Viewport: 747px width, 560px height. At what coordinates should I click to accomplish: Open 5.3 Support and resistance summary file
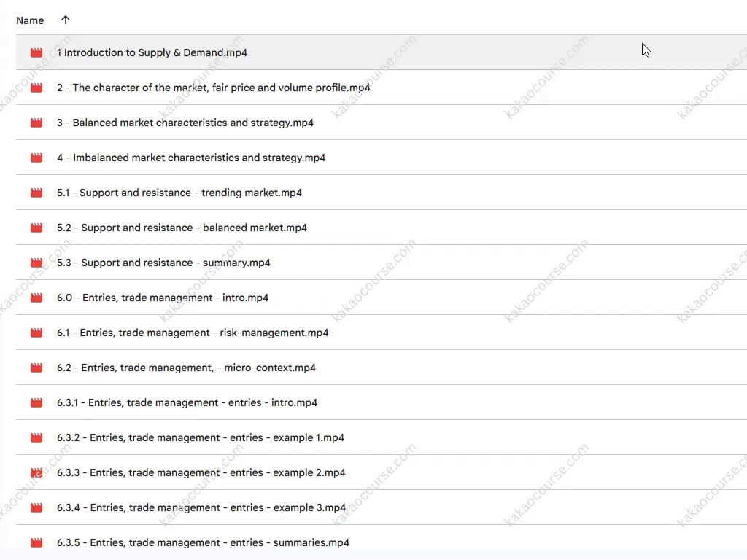click(x=163, y=262)
